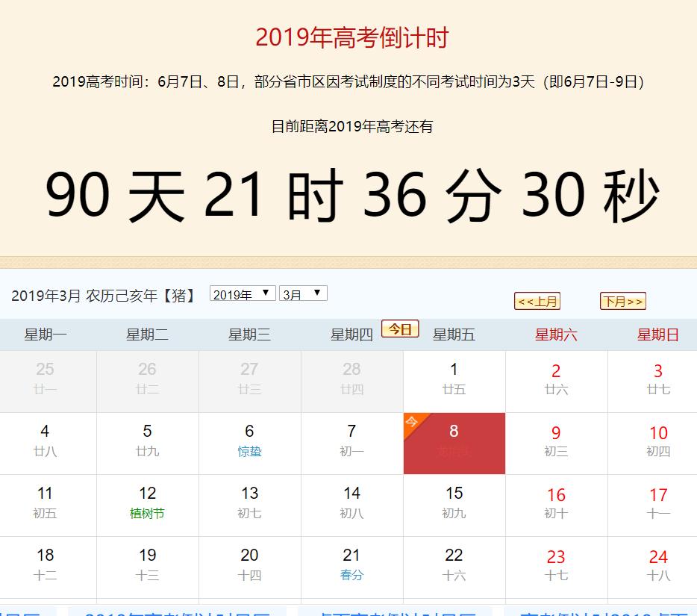Select March 12 植树节 cell
Screen dimensions: 697x616
tap(148, 505)
